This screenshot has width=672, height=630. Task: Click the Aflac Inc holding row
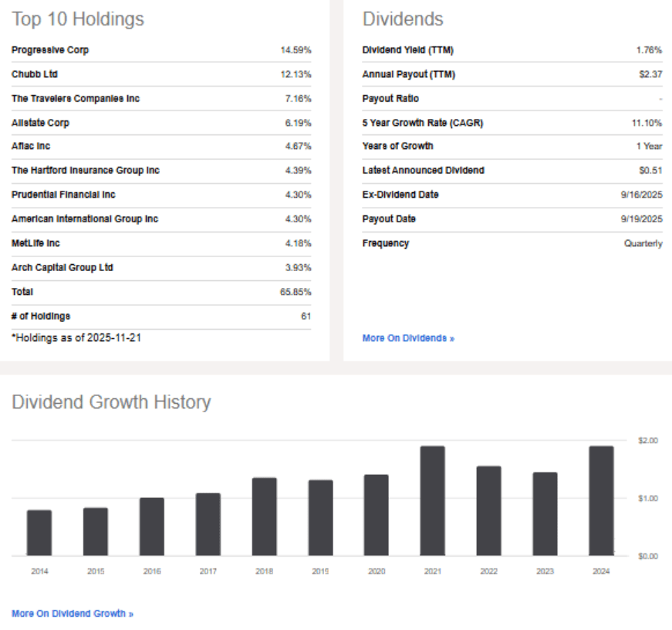[x=31, y=146]
